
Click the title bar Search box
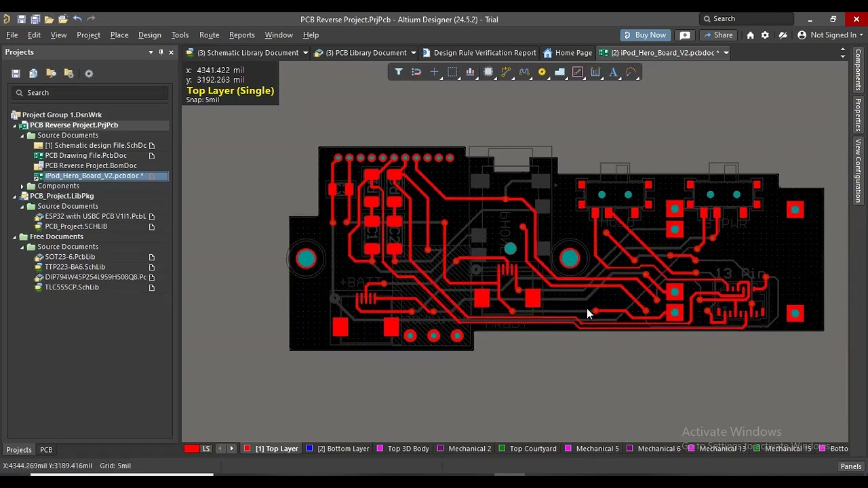(746, 19)
